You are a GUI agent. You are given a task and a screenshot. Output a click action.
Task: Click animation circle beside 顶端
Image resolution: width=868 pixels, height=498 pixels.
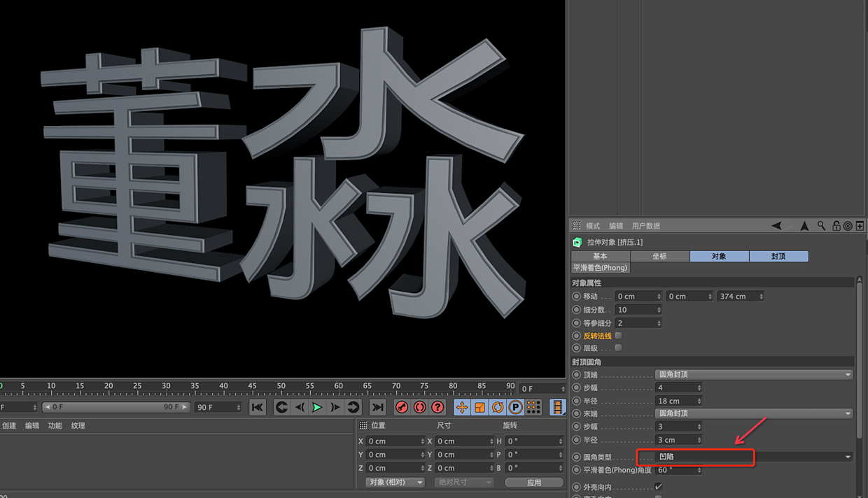click(x=577, y=375)
